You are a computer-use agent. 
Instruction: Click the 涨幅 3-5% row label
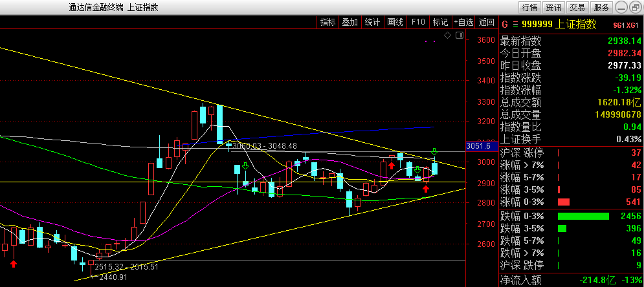coord(522,190)
